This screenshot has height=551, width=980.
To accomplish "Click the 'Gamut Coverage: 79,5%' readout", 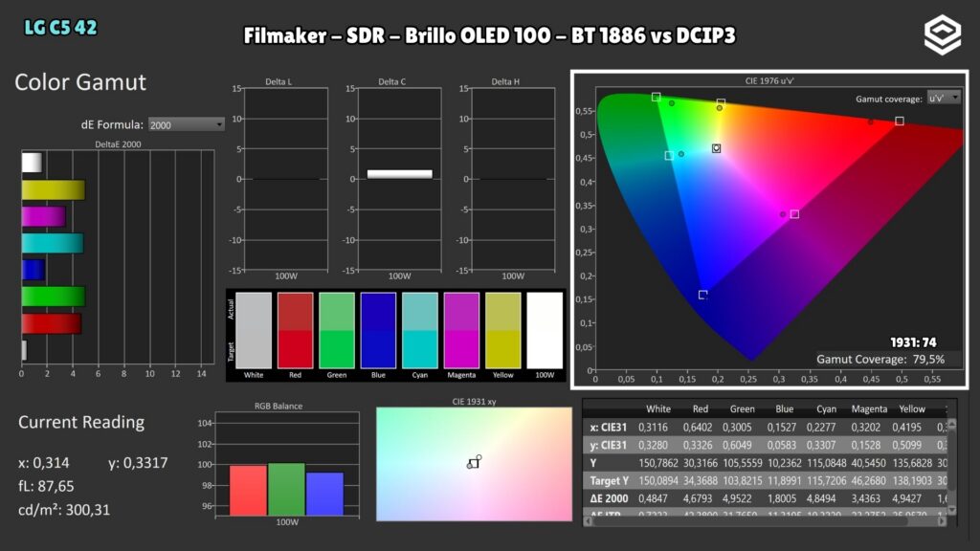I will pyautogui.click(x=880, y=360).
